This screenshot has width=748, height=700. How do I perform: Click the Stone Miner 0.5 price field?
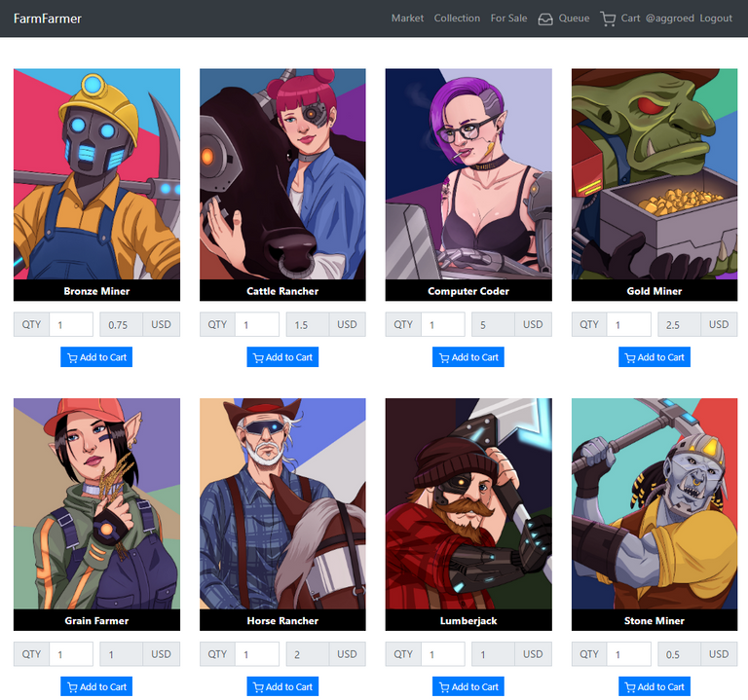(x=679, y=654)
